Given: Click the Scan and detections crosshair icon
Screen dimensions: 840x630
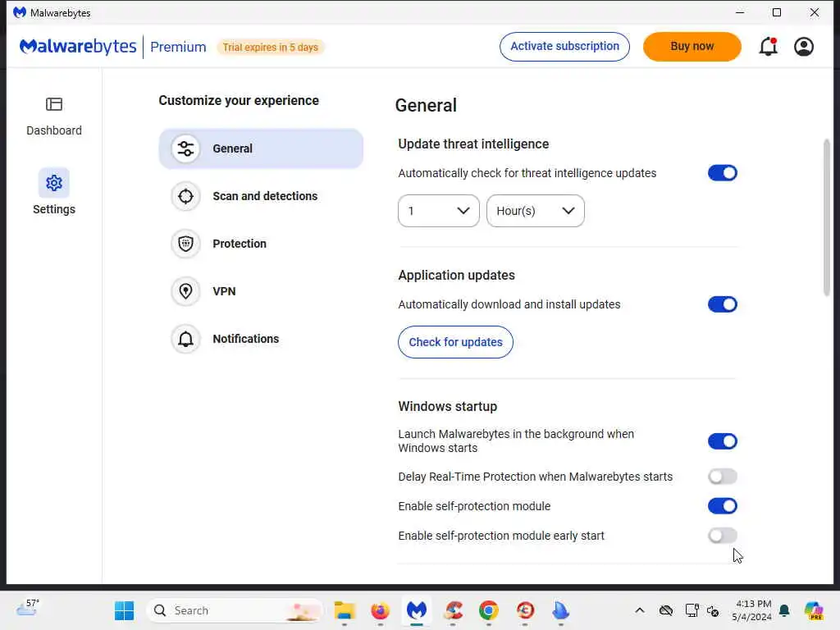Looking at the screenshot, I should point(186,196).
